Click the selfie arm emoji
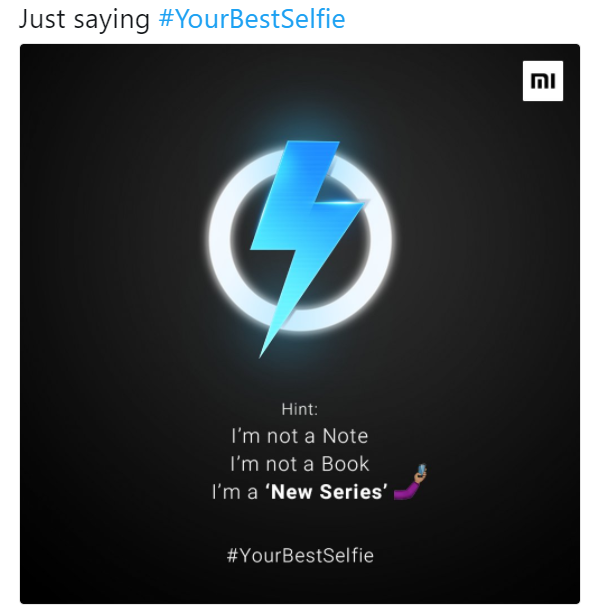601x611 pixels. (410, 482)
